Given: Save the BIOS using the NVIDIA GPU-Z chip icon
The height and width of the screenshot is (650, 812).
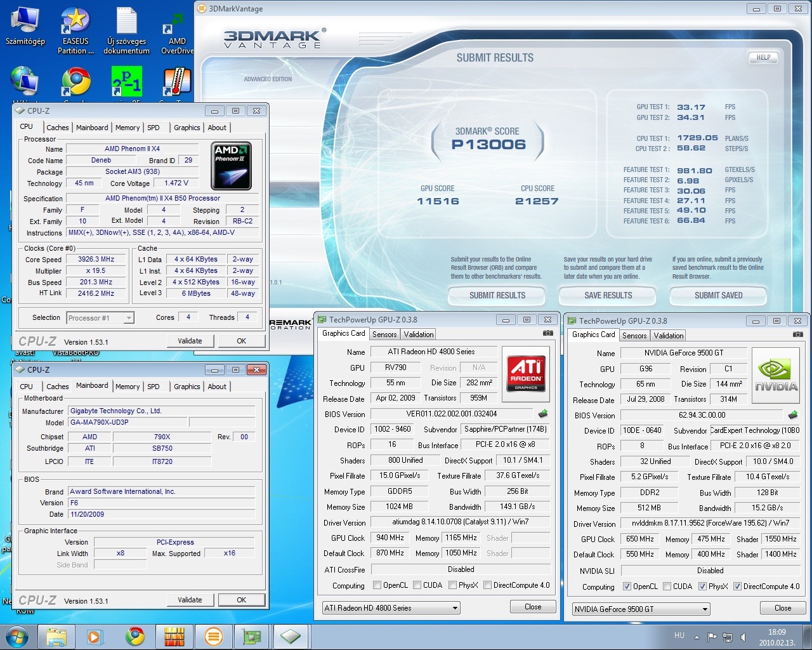Looking at the screenshot, I should [793, 415].
